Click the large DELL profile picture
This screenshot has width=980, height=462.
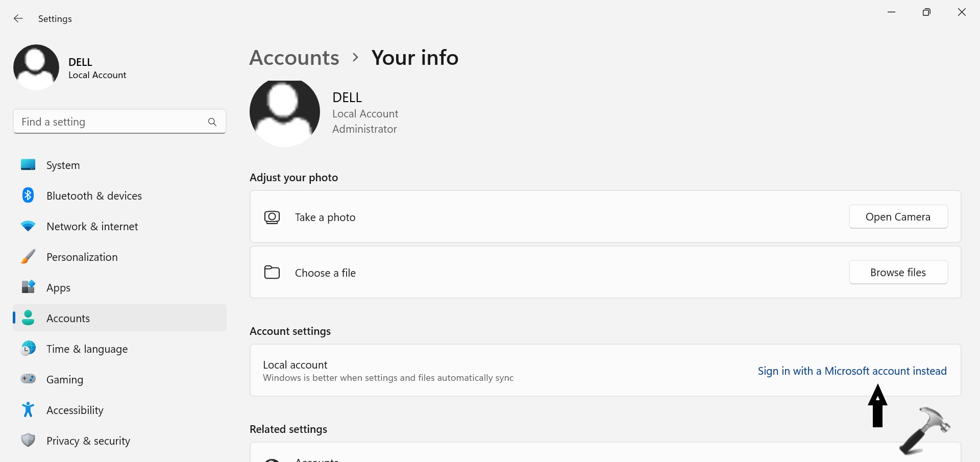click(x=284, y=113)
